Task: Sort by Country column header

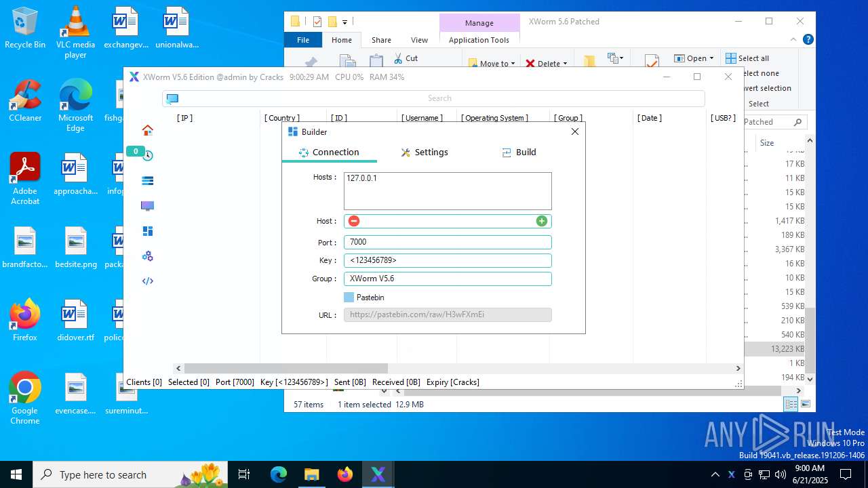Action: [281, 118]
